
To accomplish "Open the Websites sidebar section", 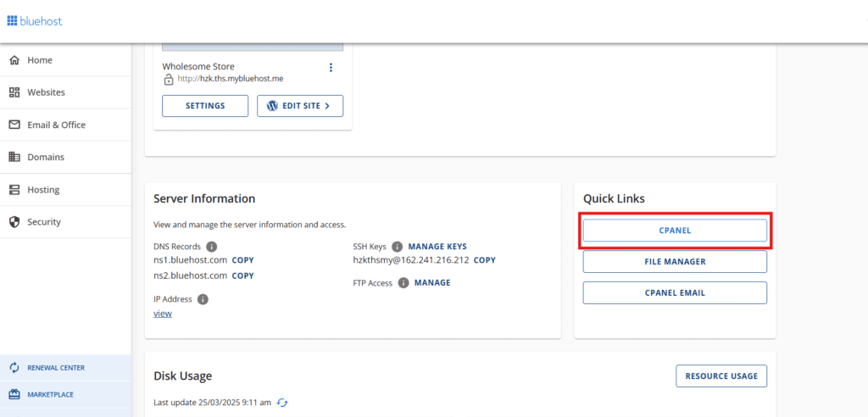I will (x=65, y=92).
